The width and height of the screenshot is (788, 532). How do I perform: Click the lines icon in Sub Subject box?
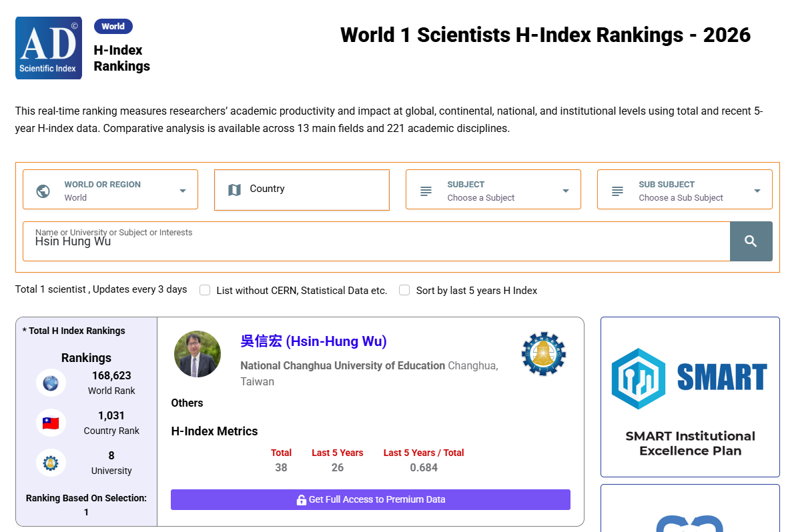pyautogui.click(x=618, y=191)
